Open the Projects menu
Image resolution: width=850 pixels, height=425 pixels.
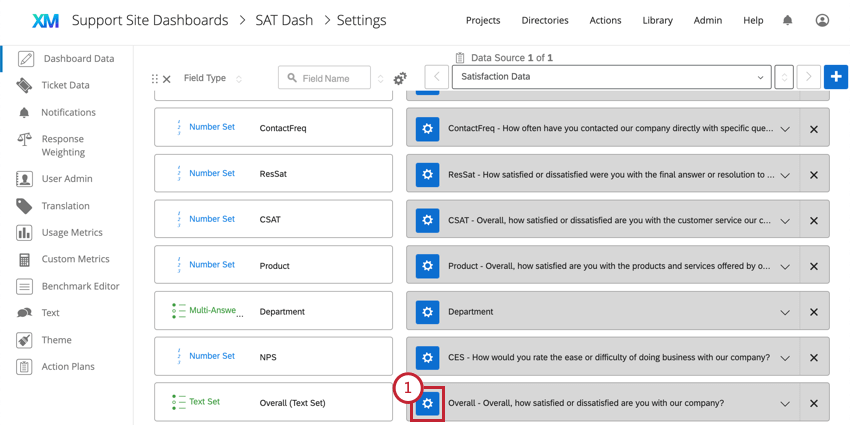tap(483, 21)
